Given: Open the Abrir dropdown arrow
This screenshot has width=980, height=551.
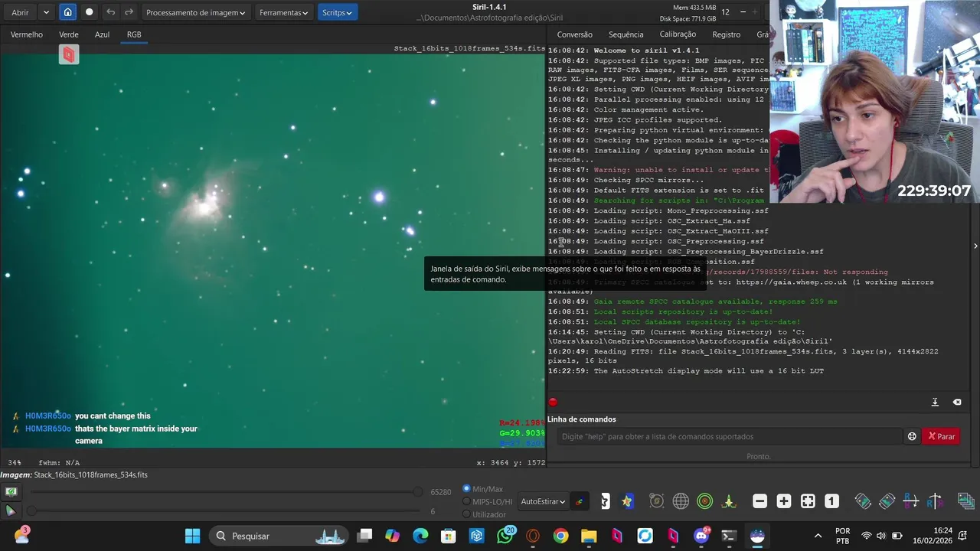Looking at the screenshot, I should (x=46, y=12).
